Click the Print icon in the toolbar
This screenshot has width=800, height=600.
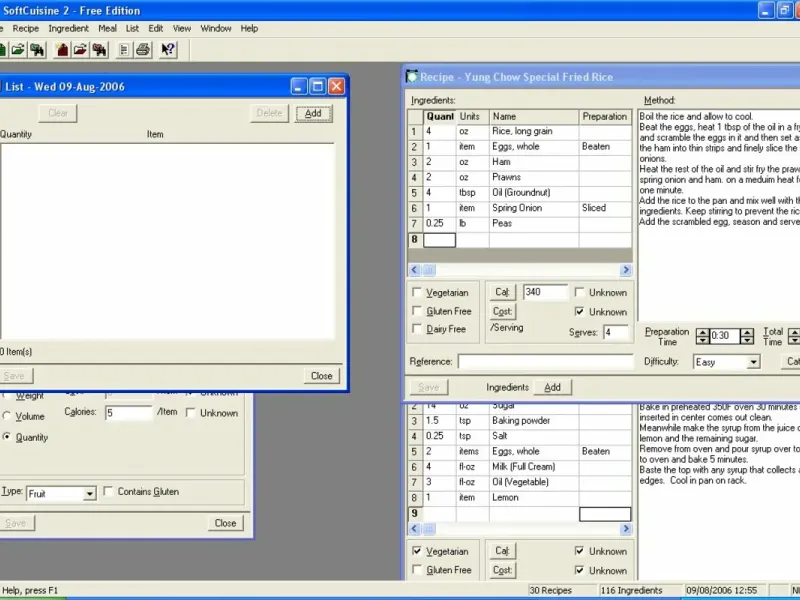point(144,49)
